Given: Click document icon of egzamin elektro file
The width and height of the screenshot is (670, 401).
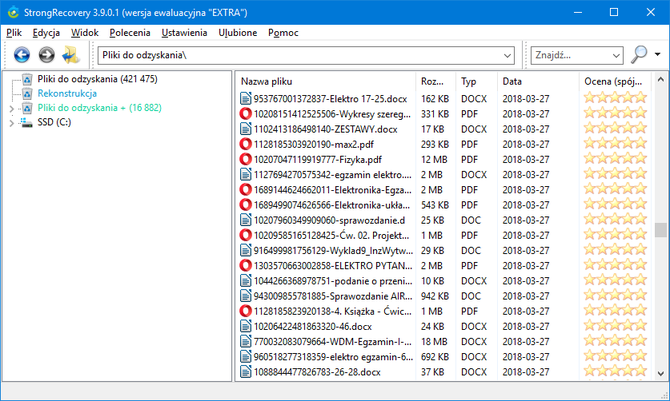Looking at the screenshot, I should (x=245, y=174).
